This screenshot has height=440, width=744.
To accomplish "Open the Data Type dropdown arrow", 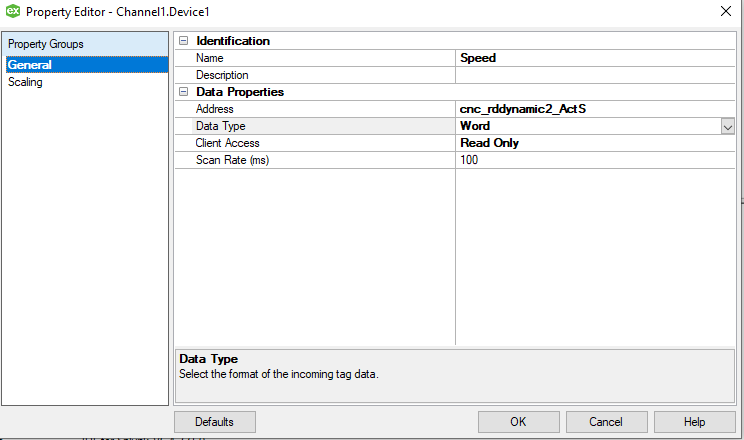I will pos(727,126).
